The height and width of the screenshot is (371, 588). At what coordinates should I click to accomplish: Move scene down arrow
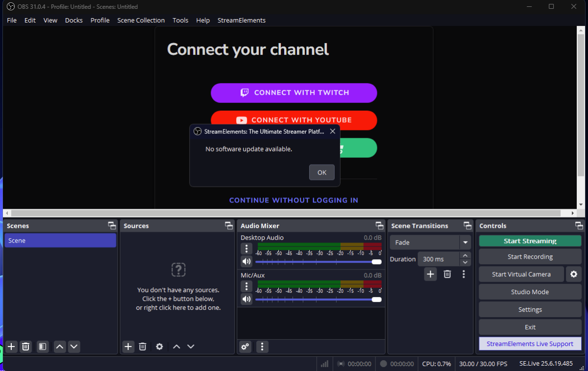coord(74,346)
